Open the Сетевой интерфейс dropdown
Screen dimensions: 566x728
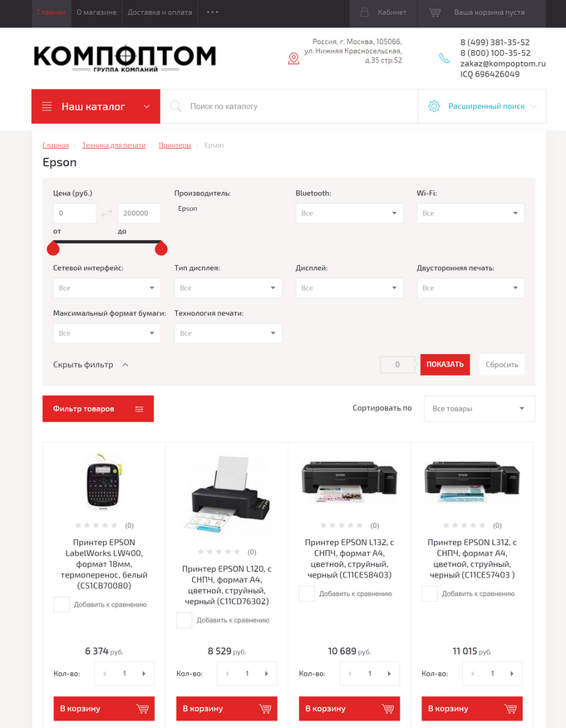point(106,288)
